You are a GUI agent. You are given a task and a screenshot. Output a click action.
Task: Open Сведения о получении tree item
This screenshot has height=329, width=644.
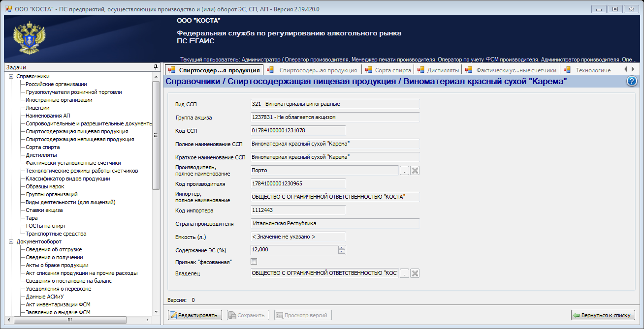(54, 257)
